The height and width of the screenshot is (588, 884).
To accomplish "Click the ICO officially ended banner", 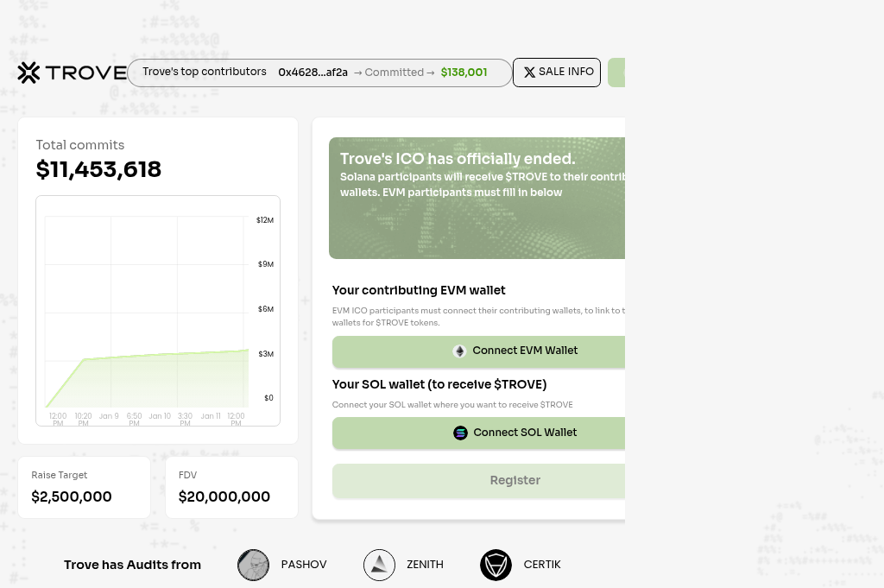I will click(x=478, y=198).
